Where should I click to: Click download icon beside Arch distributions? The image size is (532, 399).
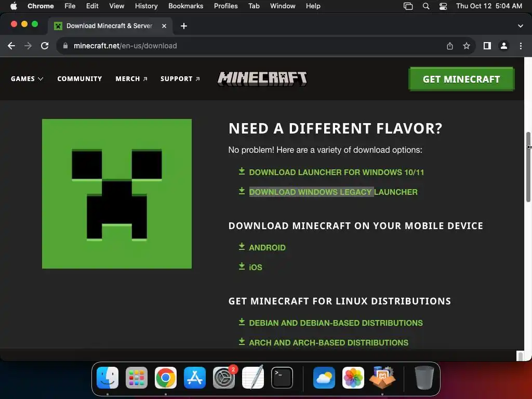[242, 341]
